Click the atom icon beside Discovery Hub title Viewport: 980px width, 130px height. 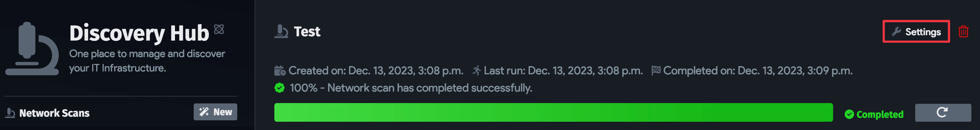[x=219, y=29]
